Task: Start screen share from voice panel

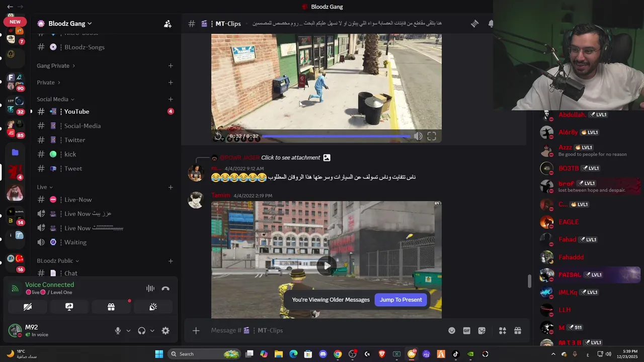Action: [69, 307]
